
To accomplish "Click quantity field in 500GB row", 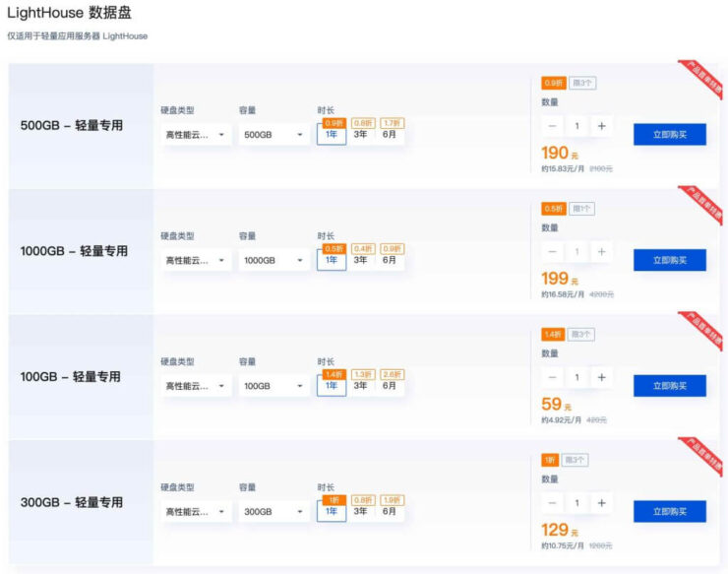I will click(577, 126).
